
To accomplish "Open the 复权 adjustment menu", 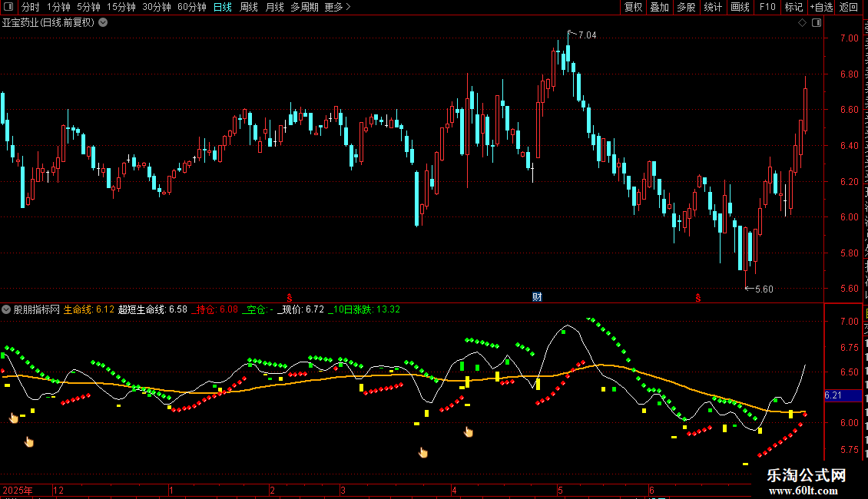I will [633, 7].
